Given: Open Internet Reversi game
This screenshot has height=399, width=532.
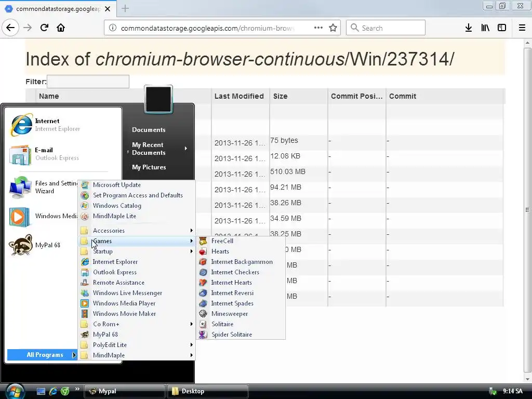Looking at the screenshot, I should tap(241, 293).
